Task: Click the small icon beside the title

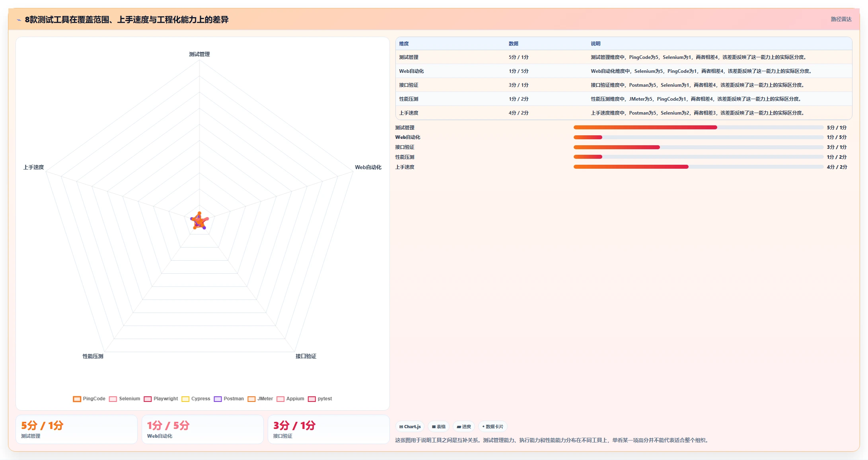Action: (19, 20)
